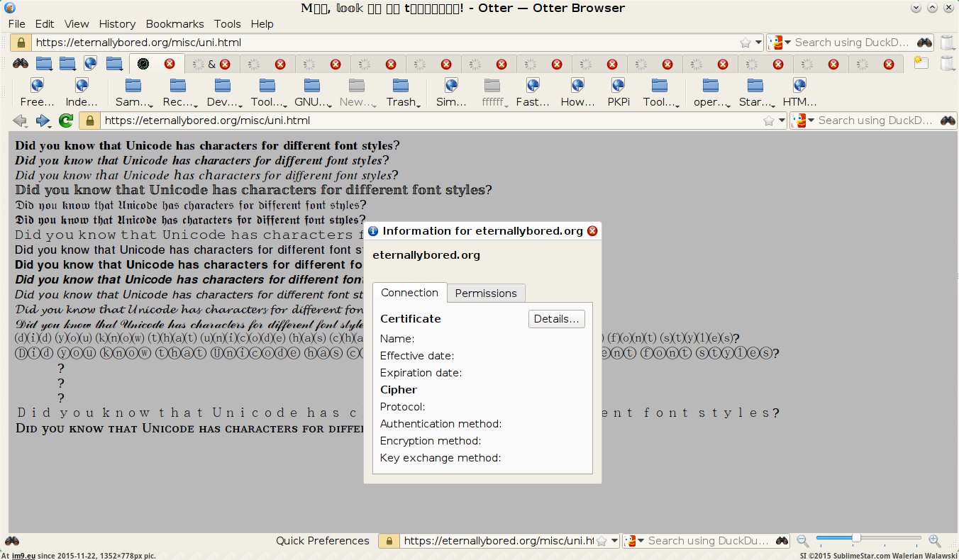Close the Information for eternallybored.org dialog
Screen dimensions: 959x560
(592, 231)
